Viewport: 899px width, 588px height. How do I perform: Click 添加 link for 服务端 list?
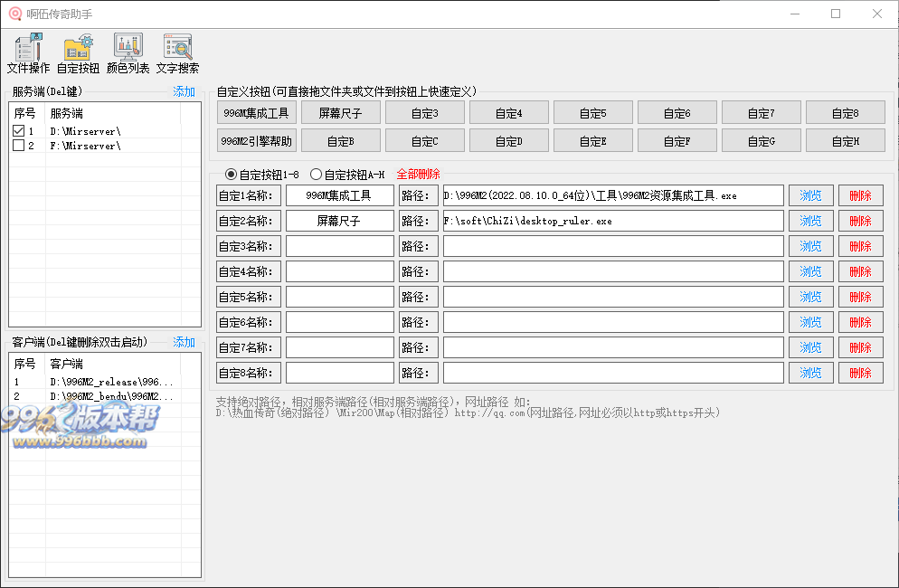pos(184,91)
